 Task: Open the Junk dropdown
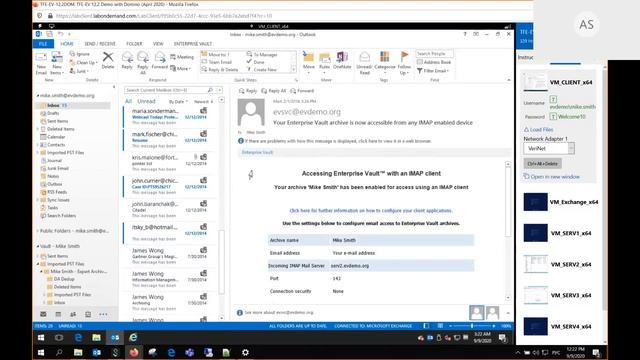pyautogui.click(x=79, y=71)
